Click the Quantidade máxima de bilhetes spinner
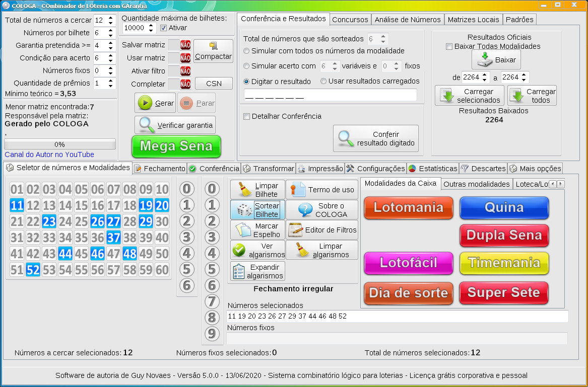 [x=139, y=28]
